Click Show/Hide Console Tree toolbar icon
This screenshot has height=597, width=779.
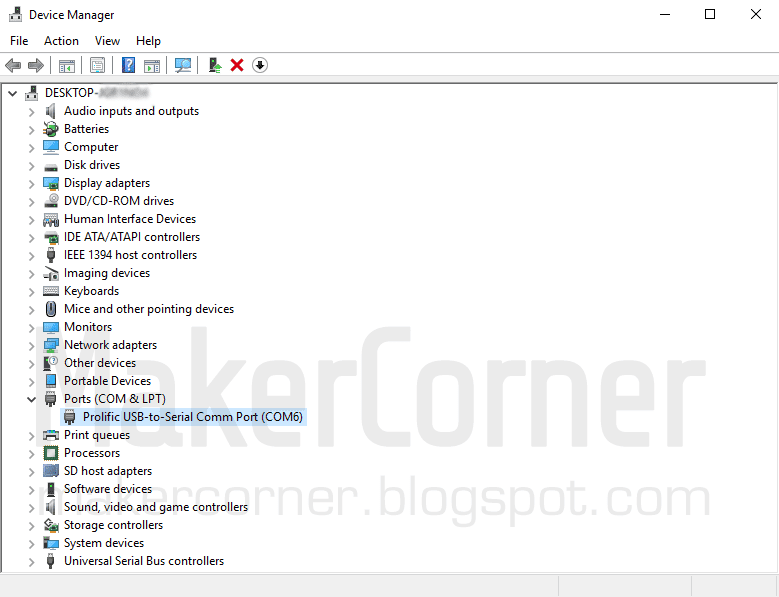(67, 65)
